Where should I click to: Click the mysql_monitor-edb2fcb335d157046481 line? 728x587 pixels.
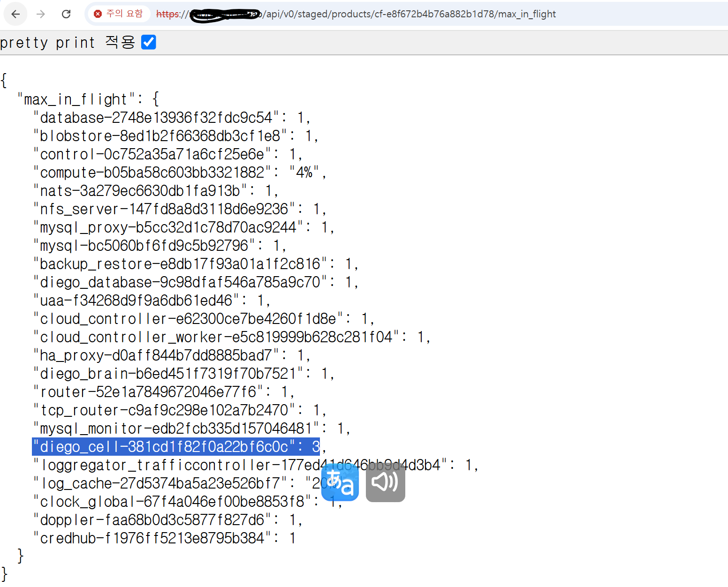click(192, 429)
